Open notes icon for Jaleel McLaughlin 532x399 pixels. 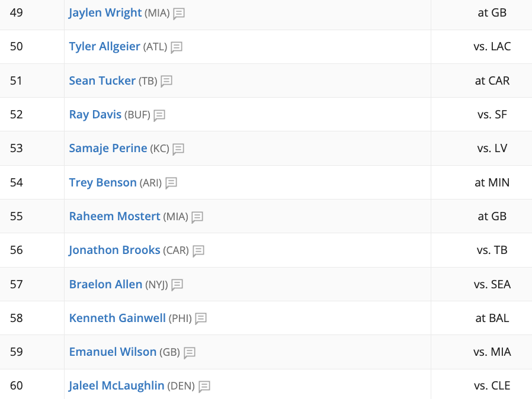[204, 387]
